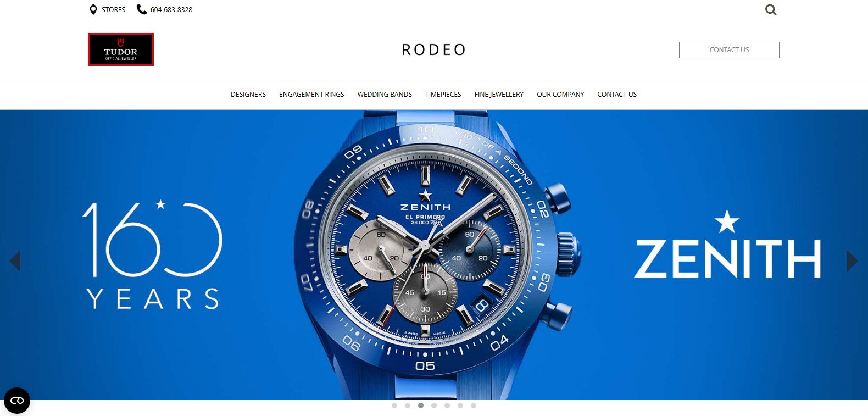Click the Zenith watch banner image

[x=434, y=255]
